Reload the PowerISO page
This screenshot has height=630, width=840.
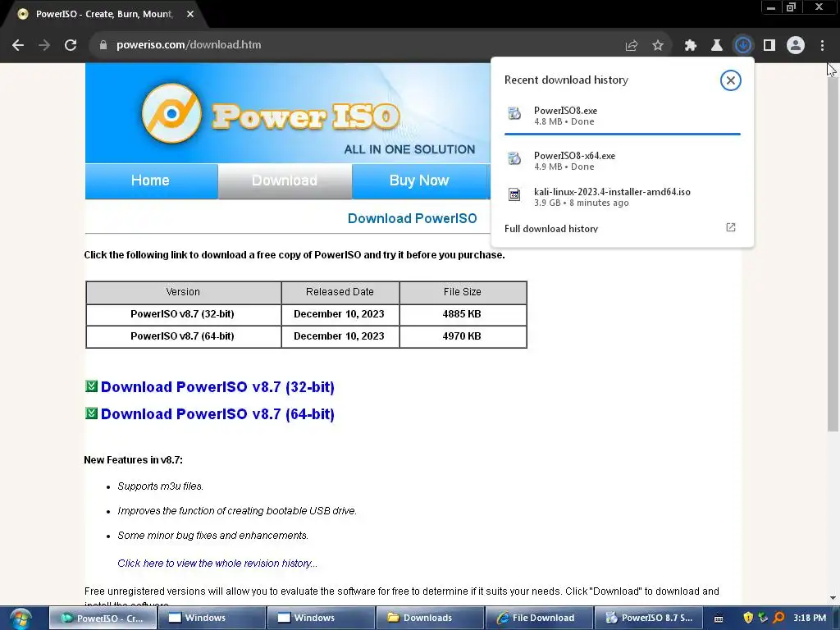[71, 45]
